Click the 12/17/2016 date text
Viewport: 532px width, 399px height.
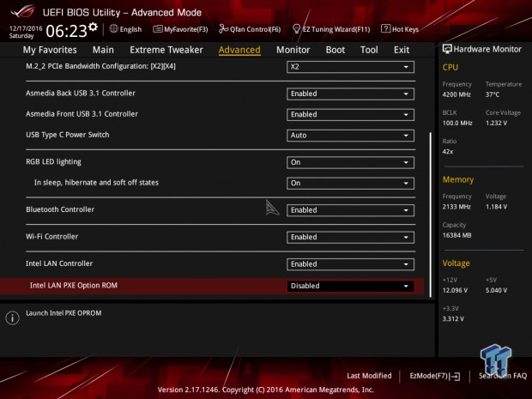point(26,28)
